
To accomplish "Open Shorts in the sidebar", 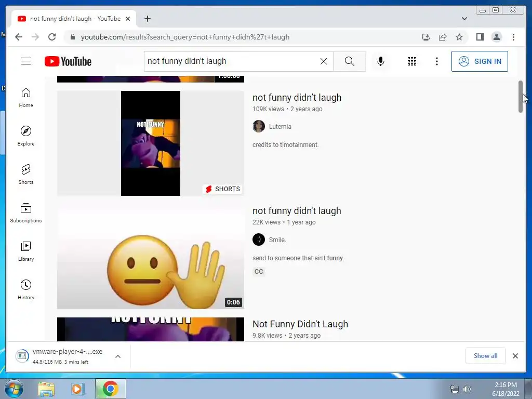I will 26,175.
